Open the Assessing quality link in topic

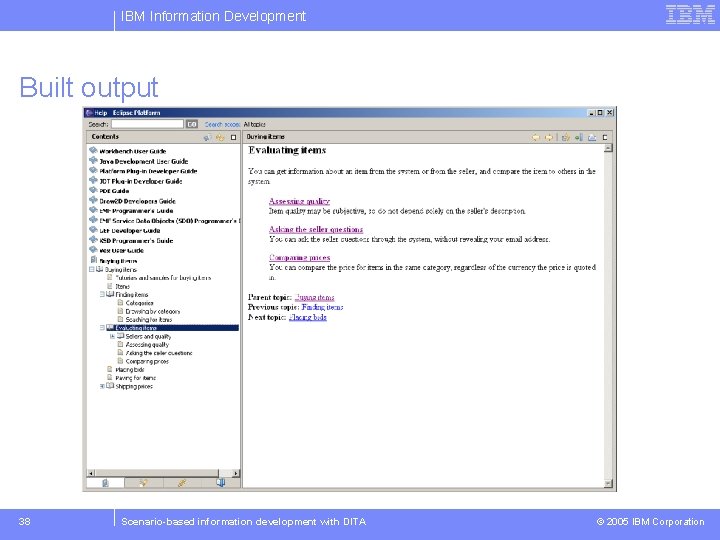coord(299,201)
